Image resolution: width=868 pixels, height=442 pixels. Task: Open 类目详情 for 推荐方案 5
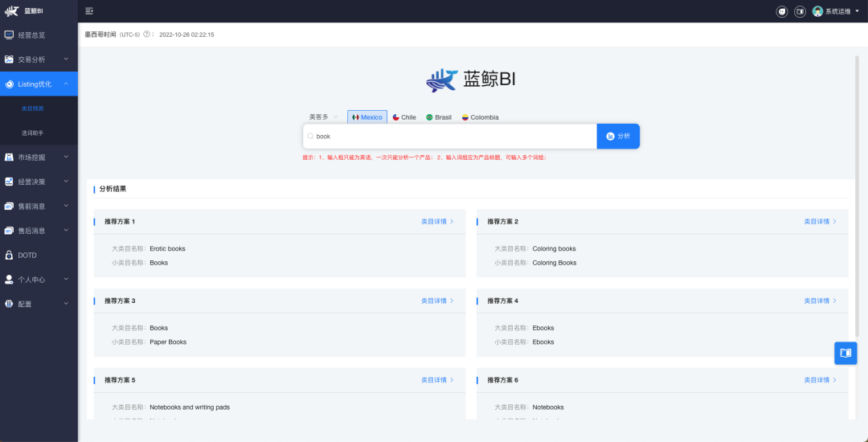[437, 380]
